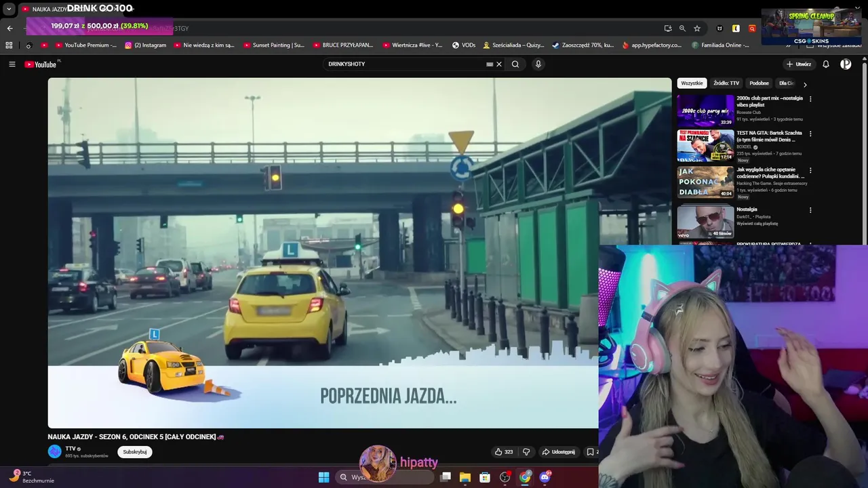Run search with the magnifier button
The height and width of the screenshot is (488, 868).
click(515, 64)
